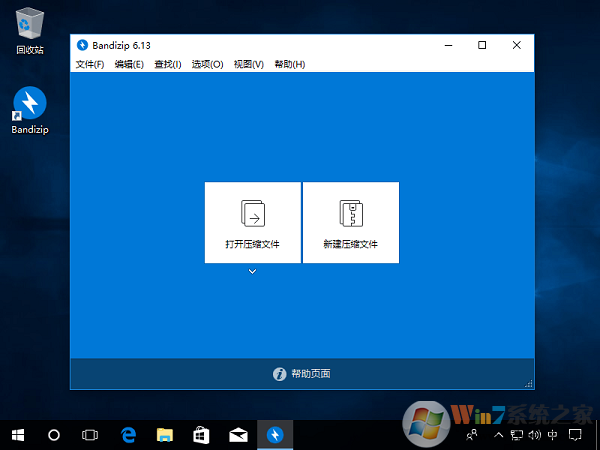Open File Explorer from the taskbar
Image resolution: width=600 pixels, height=450 pixels.
click(x=164, y=435)
